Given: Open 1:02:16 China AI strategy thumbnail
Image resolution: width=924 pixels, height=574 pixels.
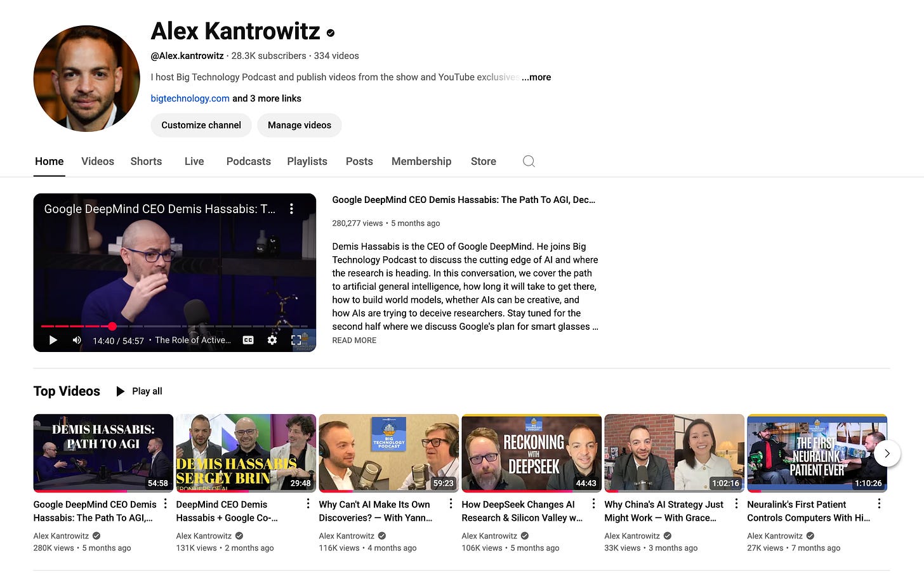Looking at the screenshot, I should 675,453.
